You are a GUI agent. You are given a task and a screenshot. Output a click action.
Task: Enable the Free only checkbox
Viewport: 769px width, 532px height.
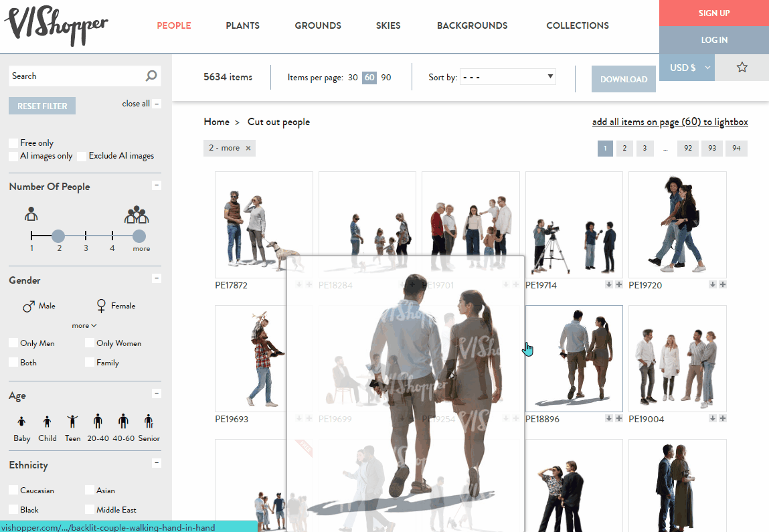click(x=14, y=143)
